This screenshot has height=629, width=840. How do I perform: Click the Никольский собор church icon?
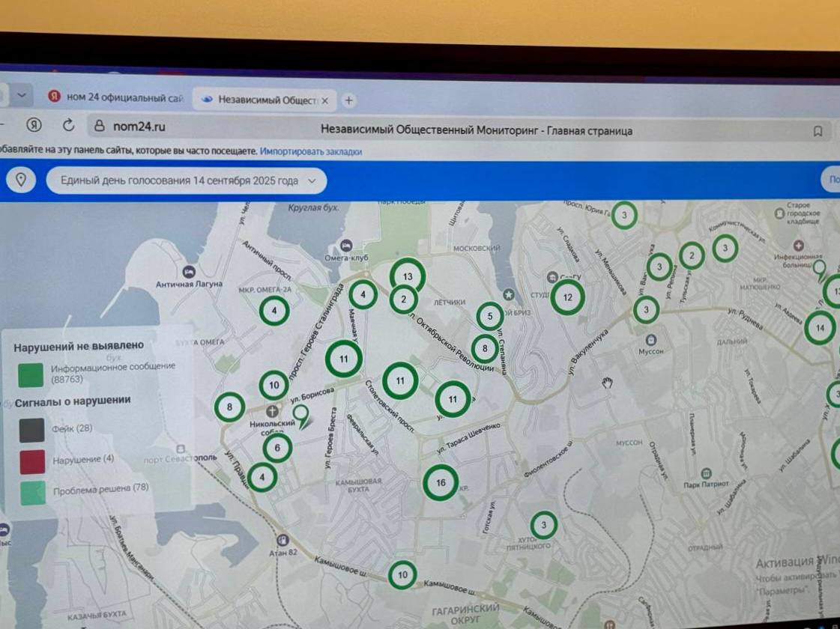272,410
